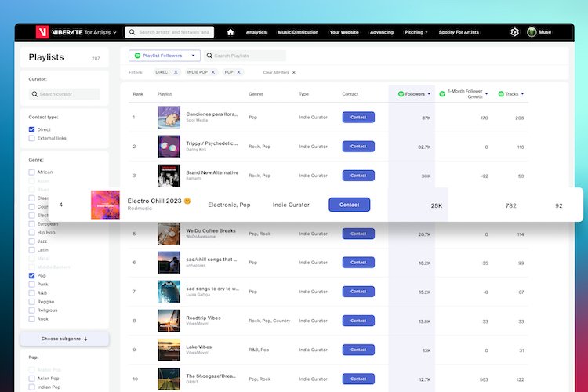
Task: Check the R&B genre box
Action: pyautogui.click(x=31, y=293)
